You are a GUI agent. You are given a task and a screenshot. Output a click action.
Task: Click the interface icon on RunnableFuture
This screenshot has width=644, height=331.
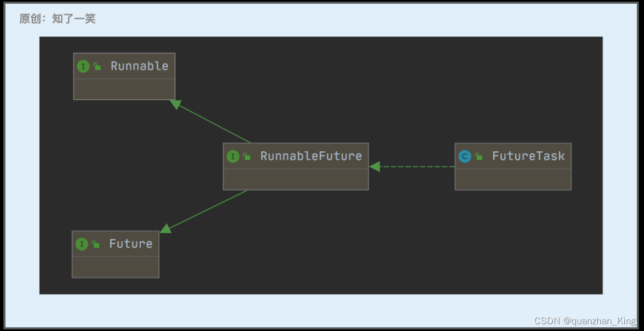[x=234, y=156]
